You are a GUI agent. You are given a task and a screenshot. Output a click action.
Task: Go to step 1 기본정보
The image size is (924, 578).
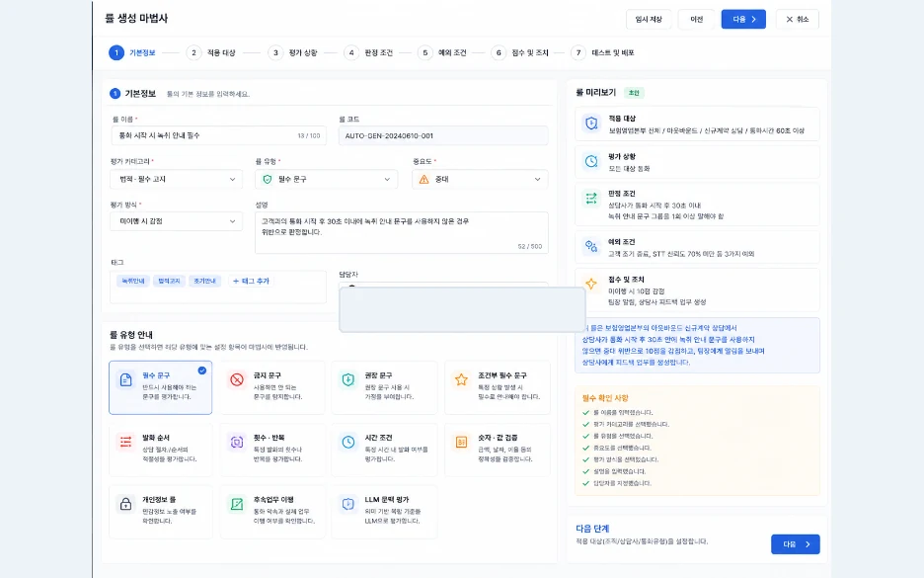(x=132, y=52)
